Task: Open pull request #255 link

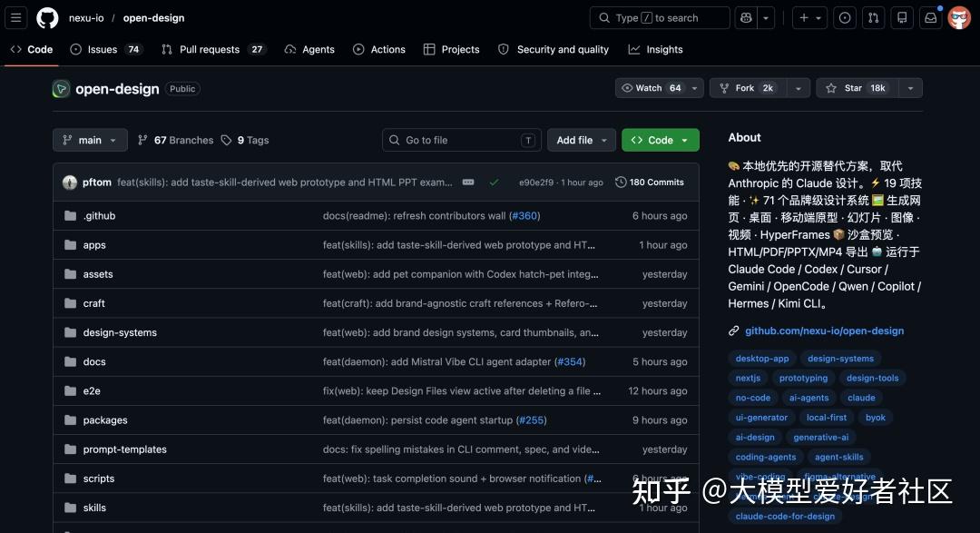Action: click(x=531, y=420)
